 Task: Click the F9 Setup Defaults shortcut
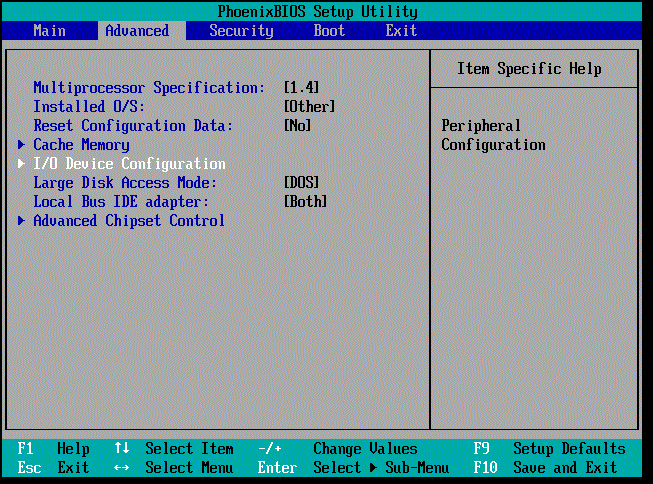(x=549, y=449)
